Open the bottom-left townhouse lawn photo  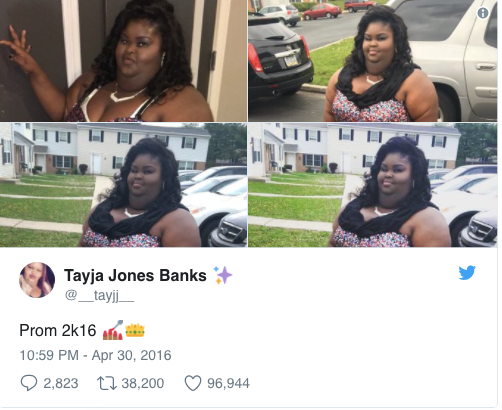pos(123,185)
